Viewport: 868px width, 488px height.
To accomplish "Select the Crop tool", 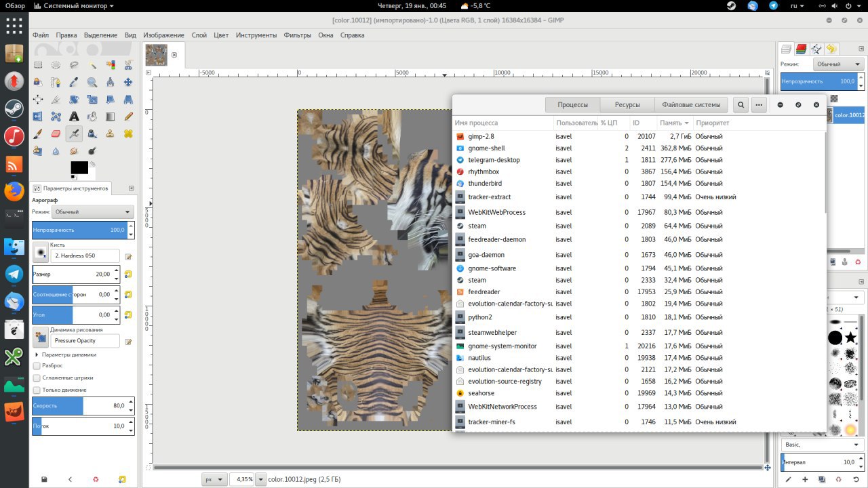I will tap(56, 100).
